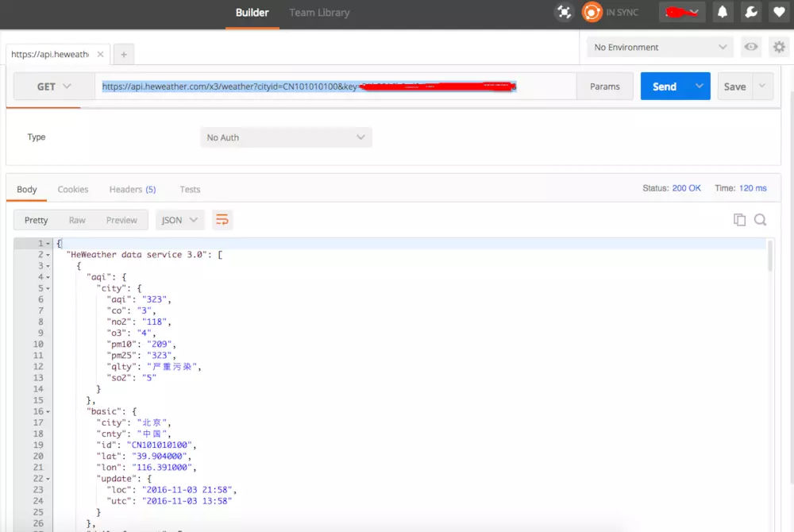
Task: Select the response Body tab
Action: pos(27,189)
